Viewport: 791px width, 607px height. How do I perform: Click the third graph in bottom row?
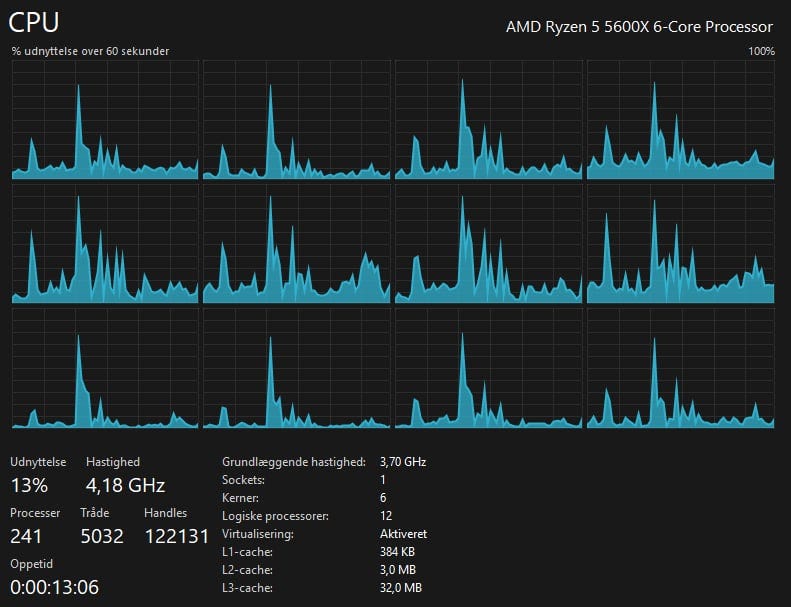488,368
